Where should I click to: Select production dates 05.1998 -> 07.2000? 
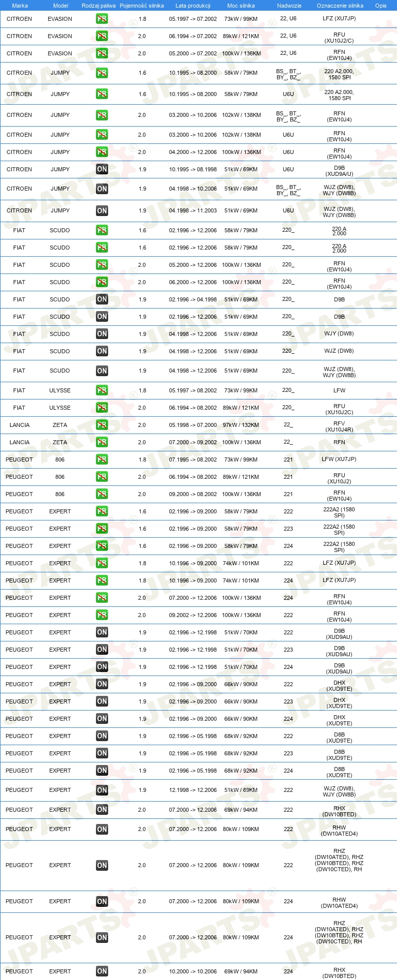click(x=193, y=425)
